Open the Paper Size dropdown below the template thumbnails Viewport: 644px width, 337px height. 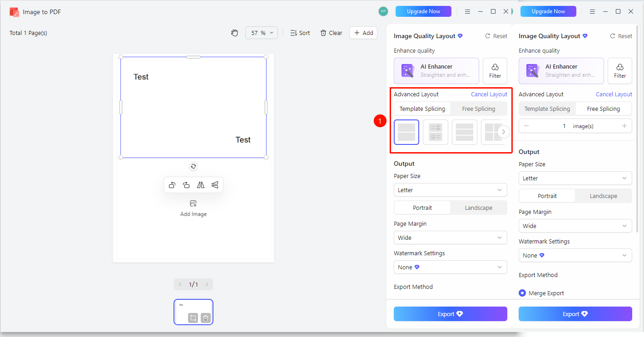[451, 190]
